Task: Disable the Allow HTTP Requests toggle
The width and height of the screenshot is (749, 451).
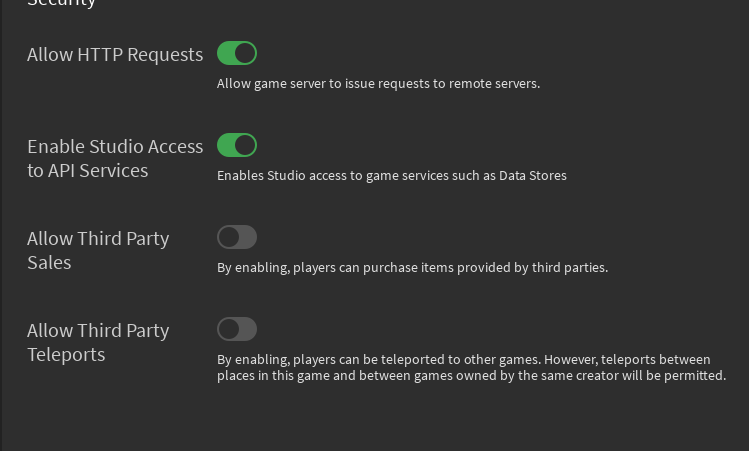Action: click(237, 53)
